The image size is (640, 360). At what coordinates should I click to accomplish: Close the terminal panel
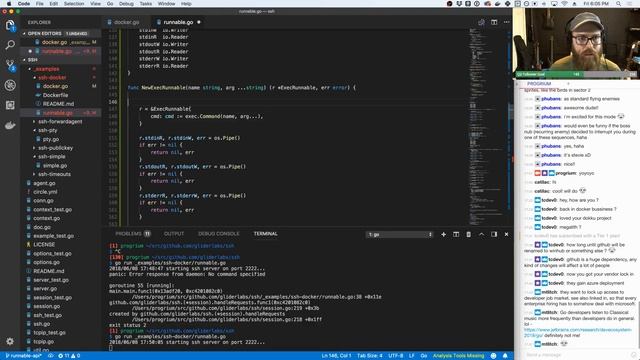(x=507, y=234)
